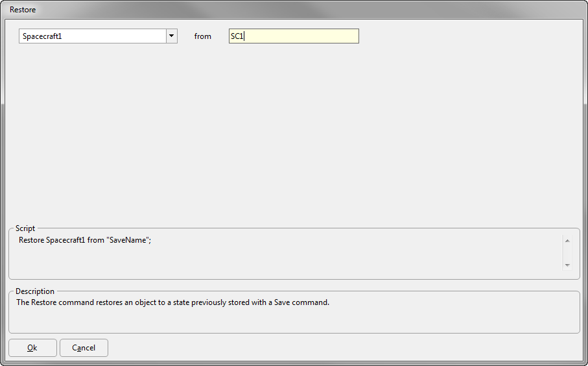Click the word Spacecraft1 in the script
This screenshot has width=588, height=366.
coord(65,240)
